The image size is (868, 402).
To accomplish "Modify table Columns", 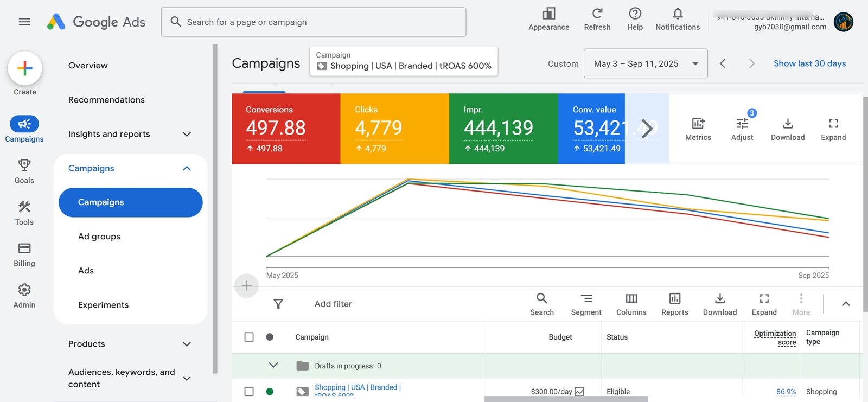I will coord(631,304).
